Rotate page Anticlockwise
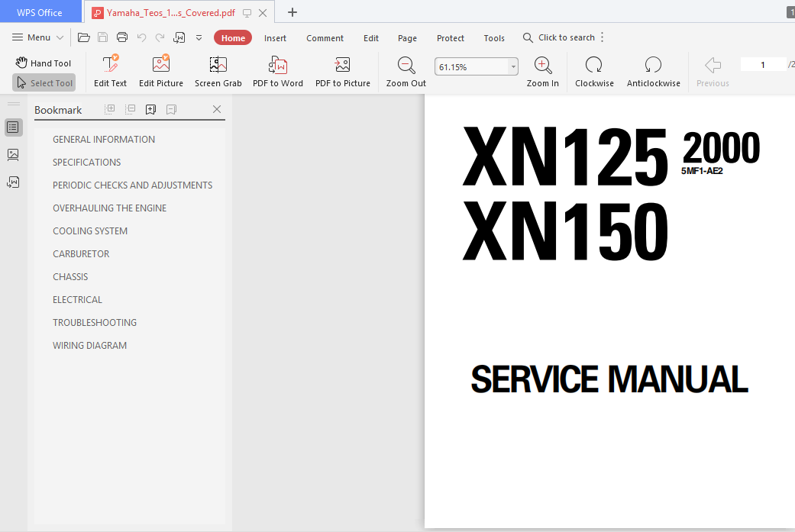Screen dimensions: 795x532 tap(653, 72)
